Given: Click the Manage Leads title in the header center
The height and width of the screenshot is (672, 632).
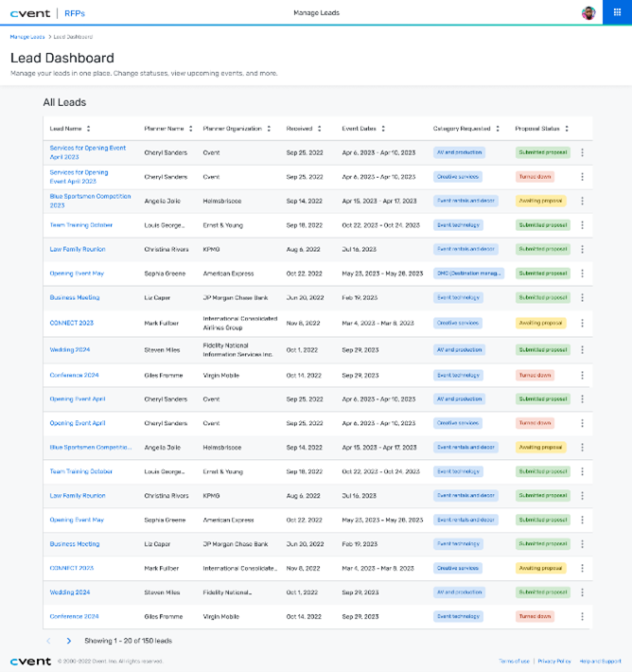Looking at the screenshot, I should pyautogui.click(x=316, y=13).
